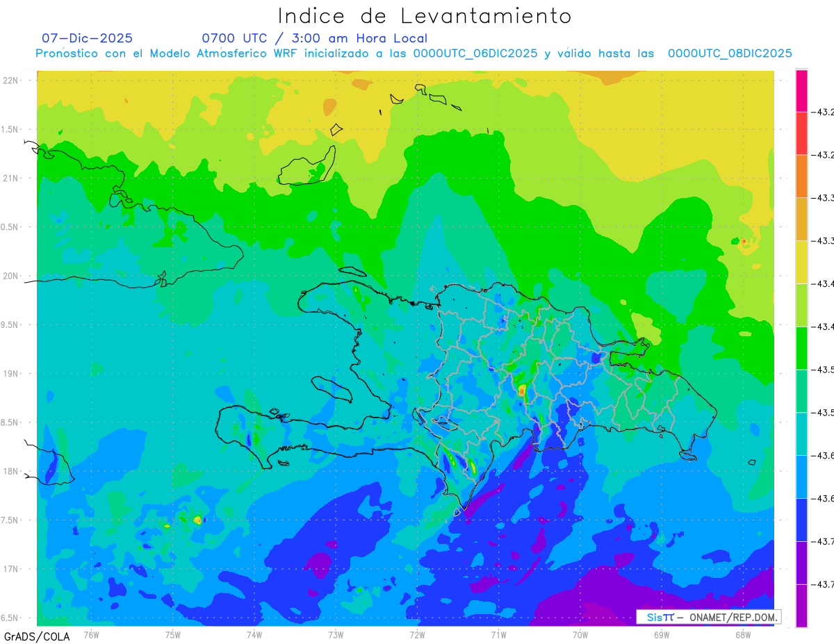This screenshot has height=644, width=834.
Task: Select the date text '07-Dic-2025'
Action: pyautogui.click(x=87, y=38)
